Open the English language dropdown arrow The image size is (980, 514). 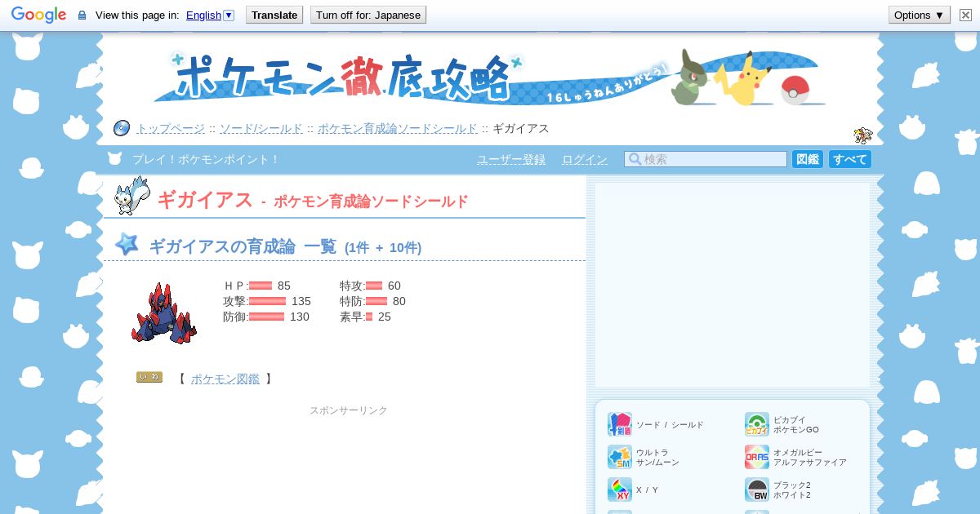pyautogui.click(x=229, y=15)
